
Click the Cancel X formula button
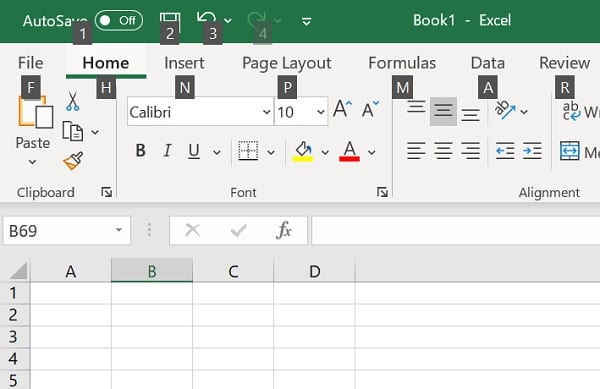point(192,230)
